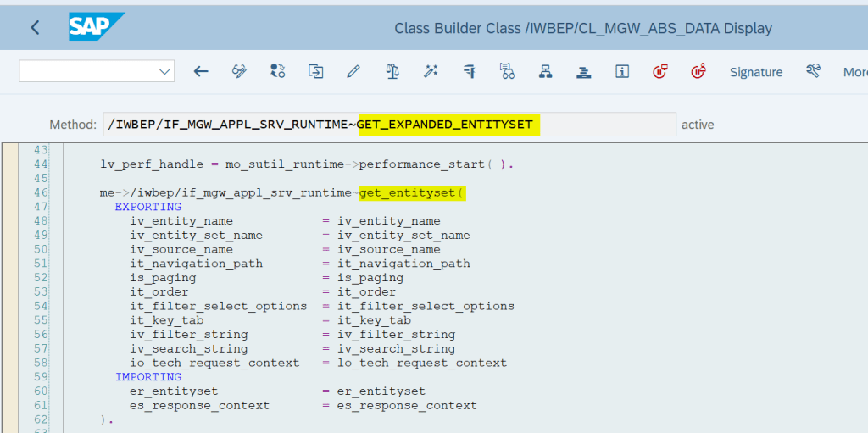Click the balance scale Check icon
868x433 pixels.
pos(392,71)
